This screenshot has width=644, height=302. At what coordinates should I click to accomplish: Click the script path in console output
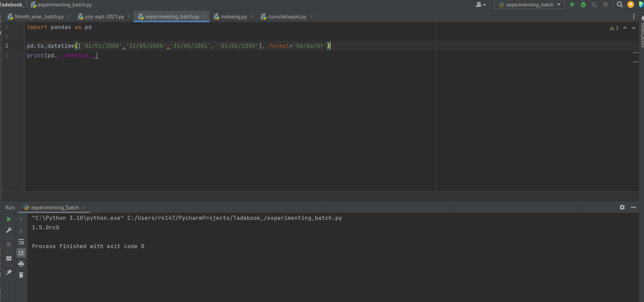coord(234,218)
